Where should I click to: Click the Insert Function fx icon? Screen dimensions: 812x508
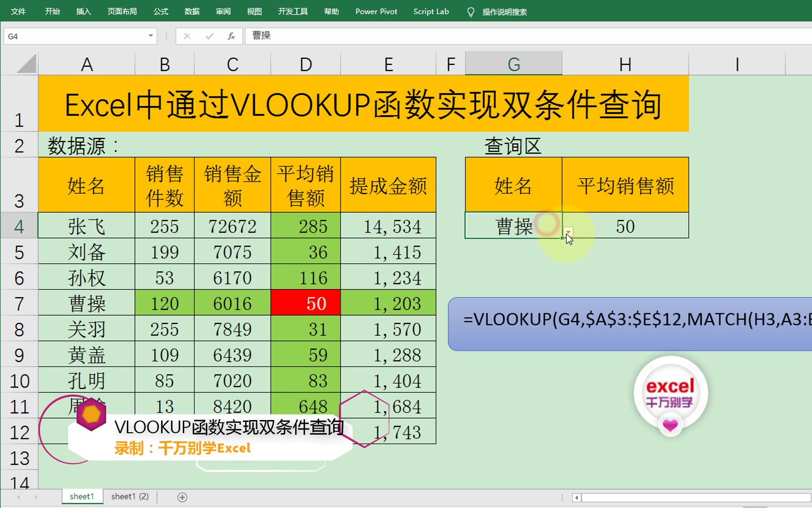[230, 35]
